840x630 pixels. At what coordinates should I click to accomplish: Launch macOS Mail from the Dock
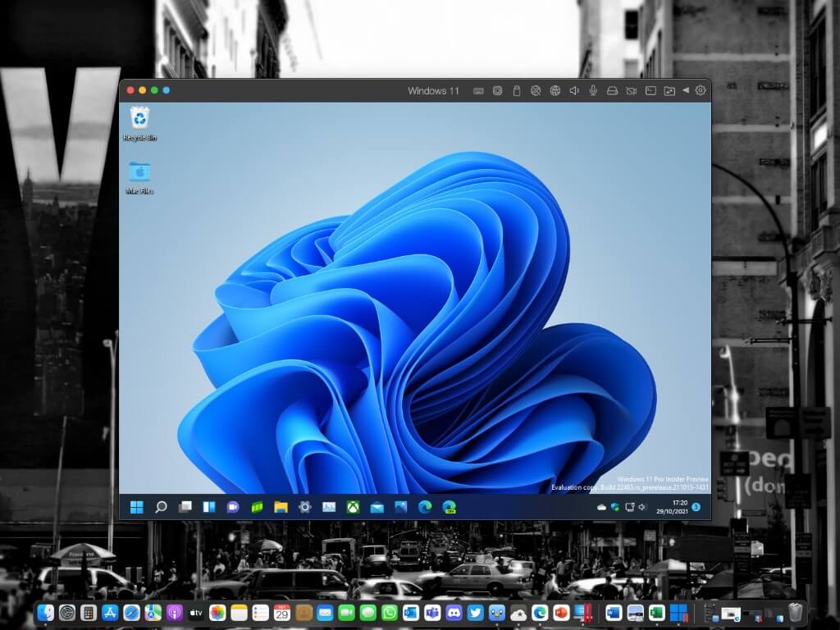[x=325, y=612]
